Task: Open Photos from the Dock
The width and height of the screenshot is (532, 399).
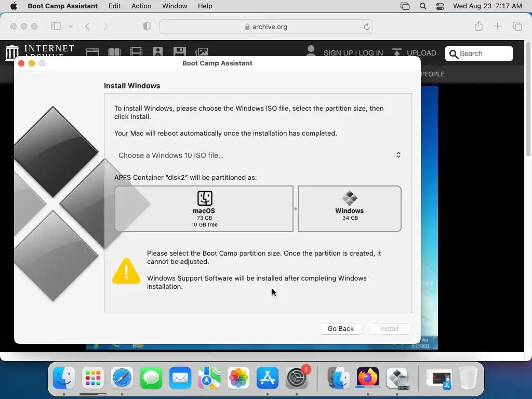Action: click(x=238, y=378)
